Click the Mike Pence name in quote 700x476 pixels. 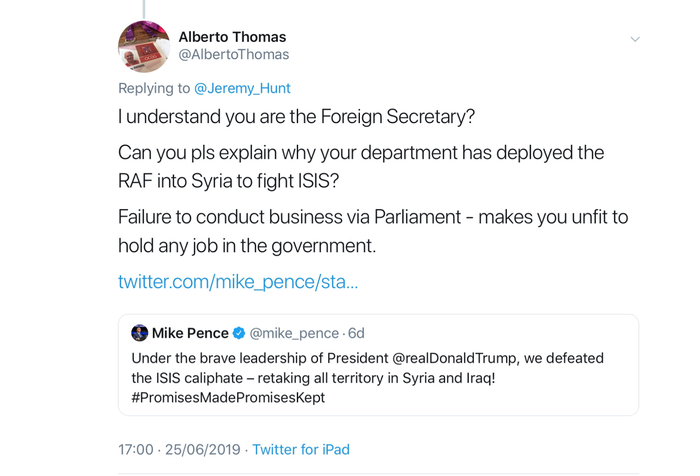pos(190,333)
